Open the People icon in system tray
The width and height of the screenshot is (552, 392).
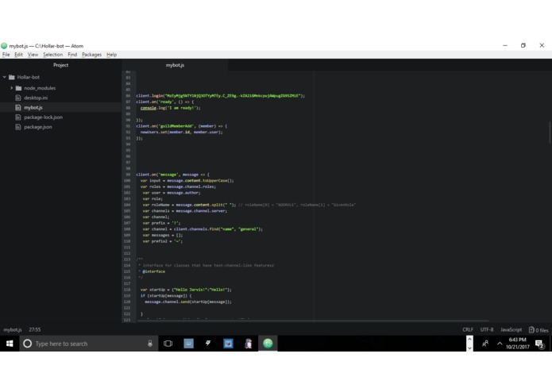pos(485,344)
